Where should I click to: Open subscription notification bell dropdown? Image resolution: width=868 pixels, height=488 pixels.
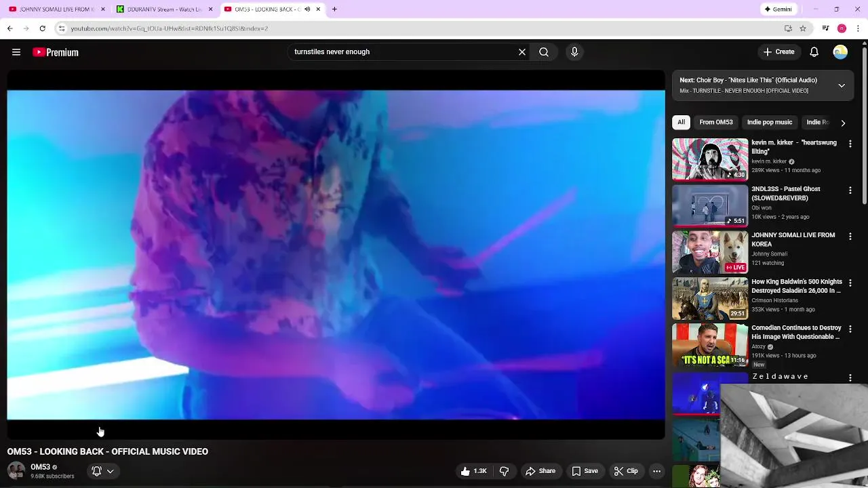pos(102,471)
